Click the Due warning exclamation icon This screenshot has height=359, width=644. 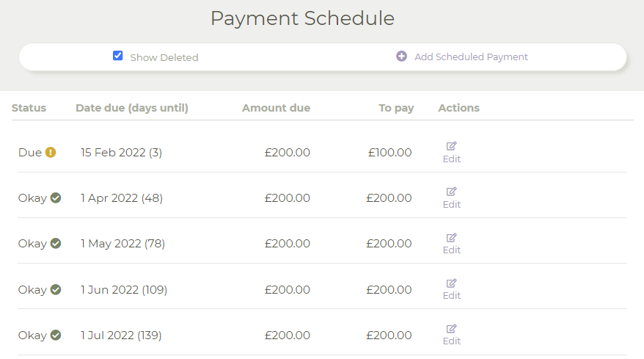(51, 153)
